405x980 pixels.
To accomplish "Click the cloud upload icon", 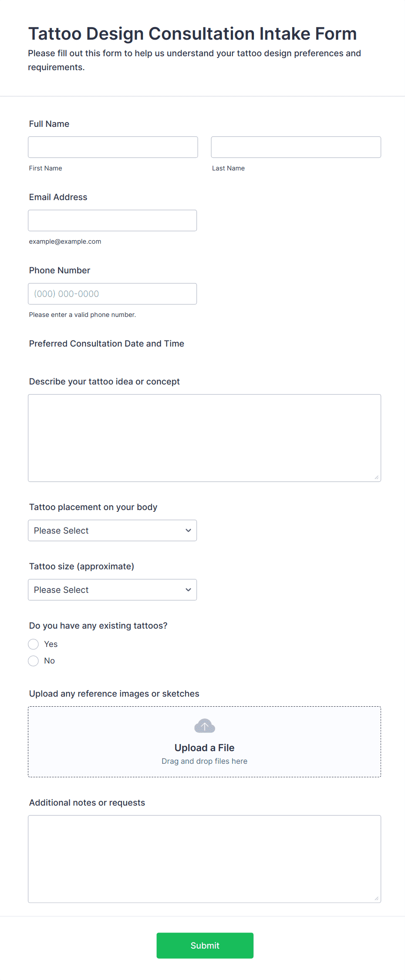I will pyautogui.click(x=204, y=726).
